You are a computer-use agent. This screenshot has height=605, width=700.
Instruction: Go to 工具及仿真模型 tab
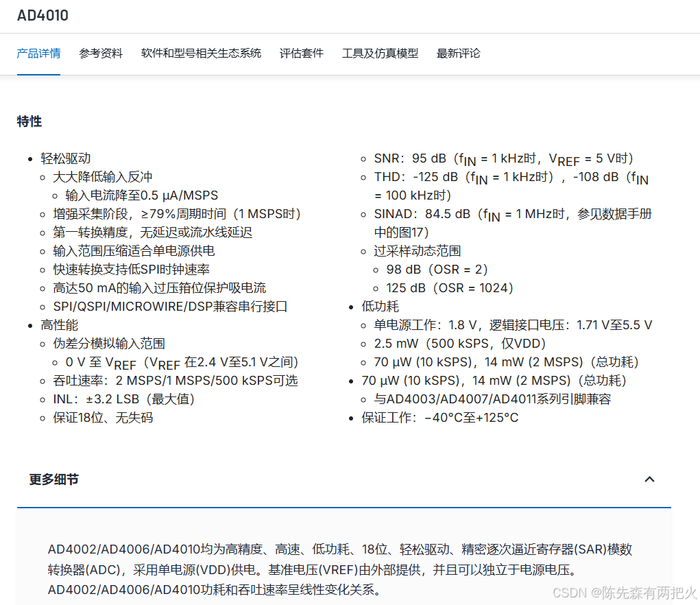pyautogui.click(x=380, y=54)
